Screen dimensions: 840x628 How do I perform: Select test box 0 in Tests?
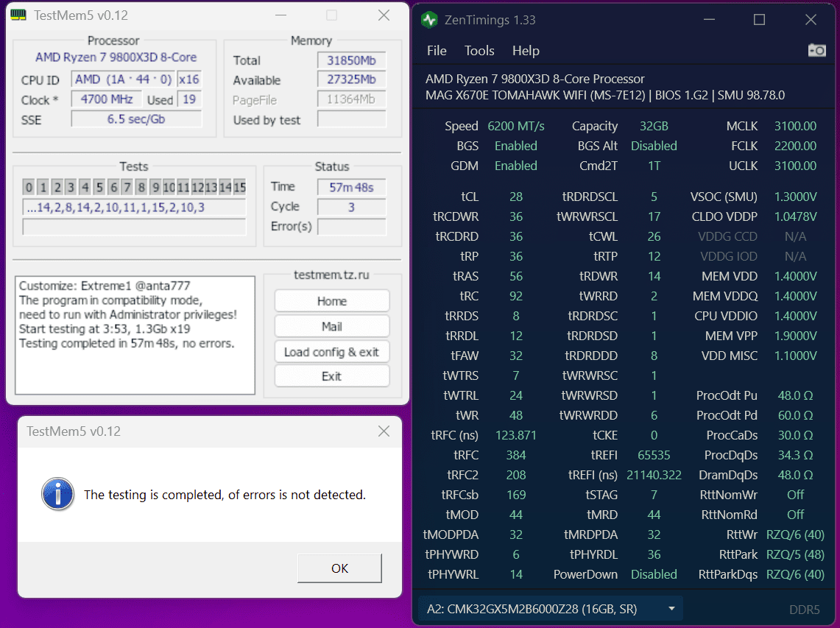tap(29, 187)
